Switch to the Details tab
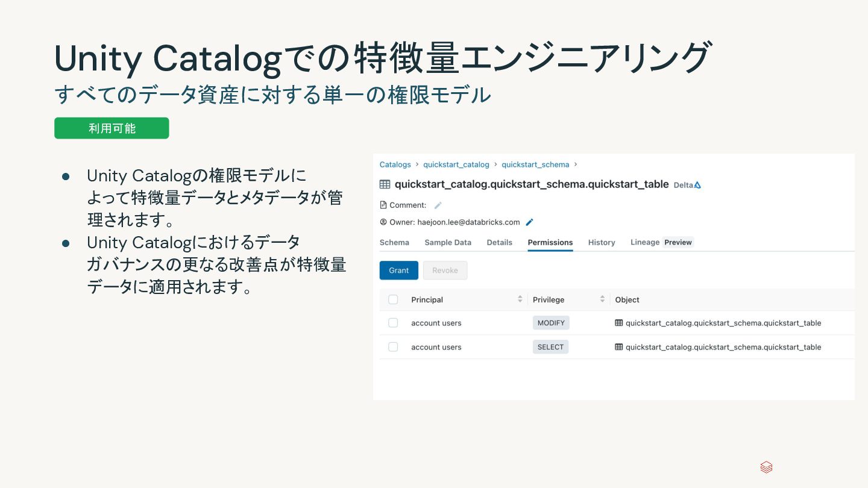 click(500, 242)
